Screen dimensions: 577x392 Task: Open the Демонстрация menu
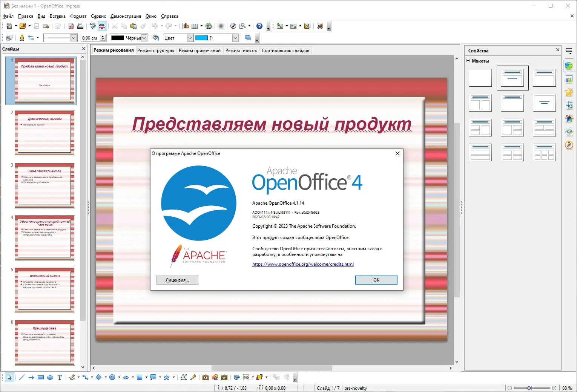126,16
